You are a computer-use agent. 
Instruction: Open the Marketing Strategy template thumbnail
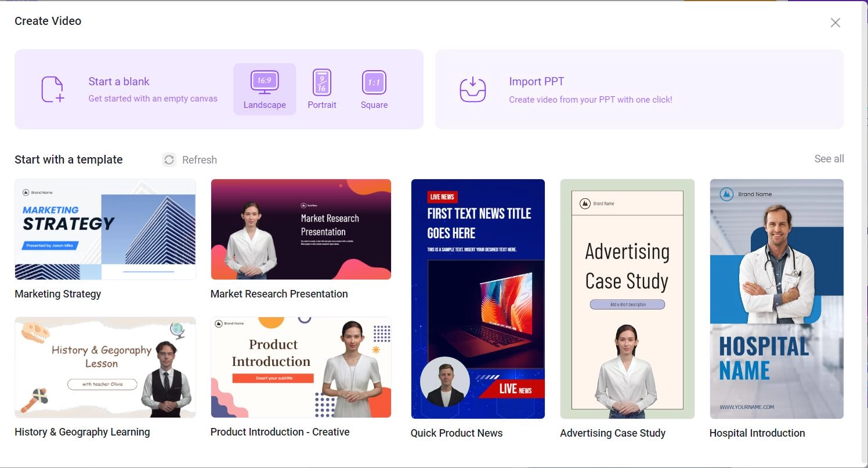[105, 229]
